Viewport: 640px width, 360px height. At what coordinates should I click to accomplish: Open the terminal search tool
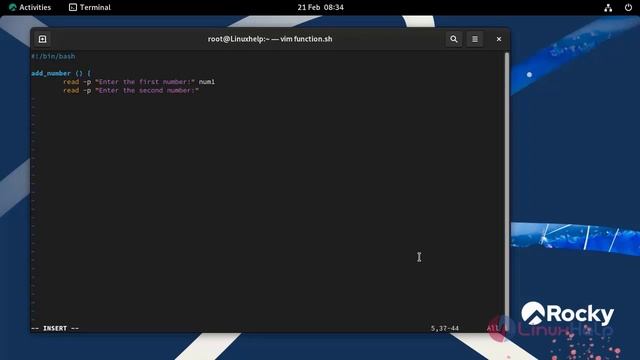tap(453, 39)
